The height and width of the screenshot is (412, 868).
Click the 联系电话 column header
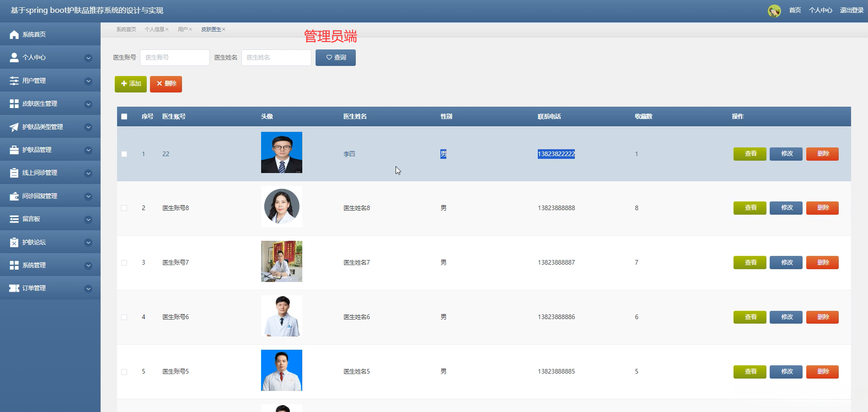(x=549, y=117)
